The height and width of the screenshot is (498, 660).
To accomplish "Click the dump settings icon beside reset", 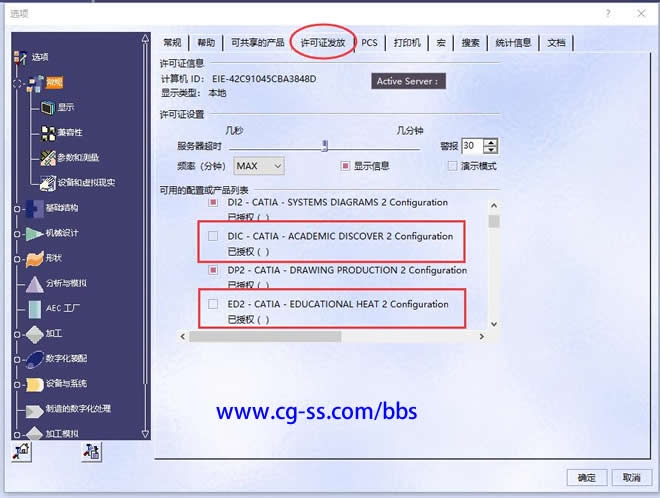I will pos(92,452).
